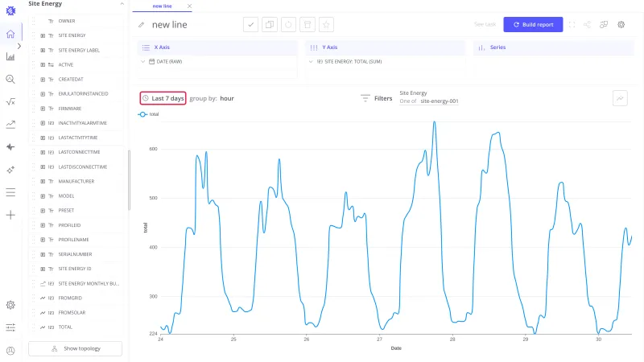This screenshot has width=644, height=362.
Task: Expand the sidebar with the chevron arrow
Action: tap(19, 46)
